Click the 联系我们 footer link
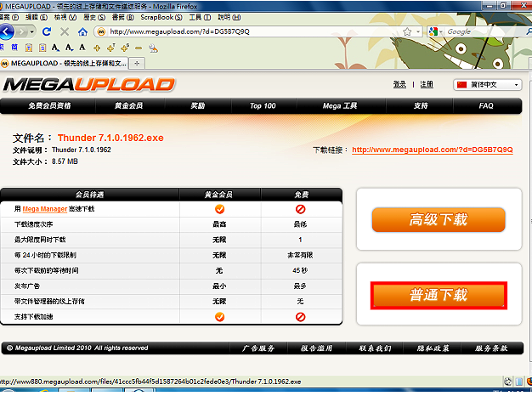The width and height of the screenshot is (532, 396). click(x=375, y=348)
